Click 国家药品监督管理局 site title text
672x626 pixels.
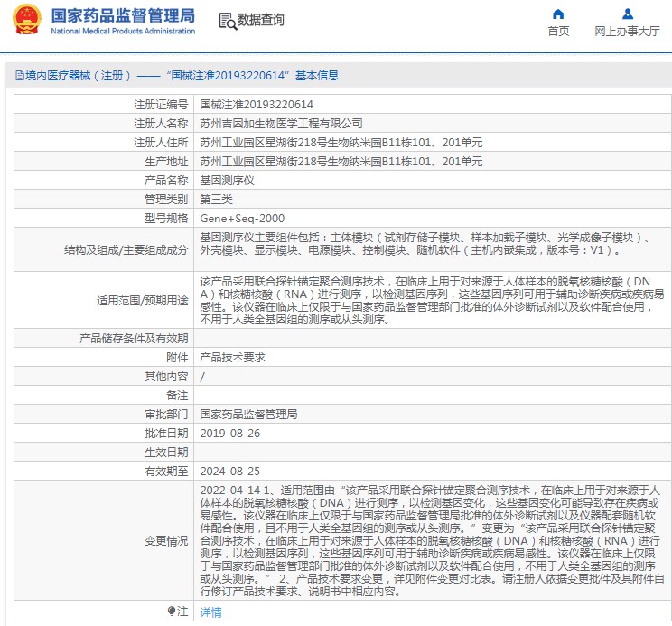pyautogui.click(x=123, y=15)
